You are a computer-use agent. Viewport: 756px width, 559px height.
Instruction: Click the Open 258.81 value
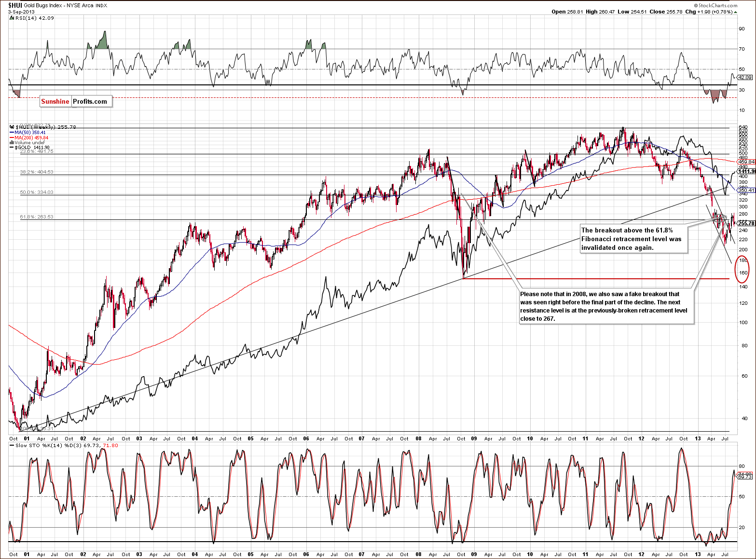(x=568, y=12)
